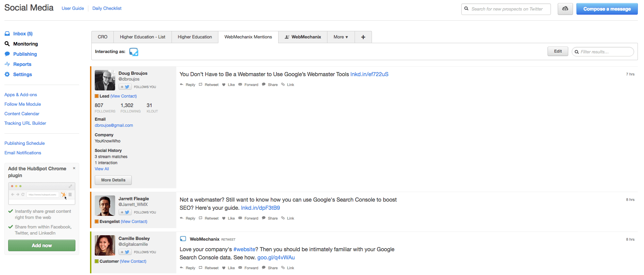Follow digitalcamille with Twitter button
The width and height of the screenshot is (644, 275).
pyautogui.click(x=125, y=252)
